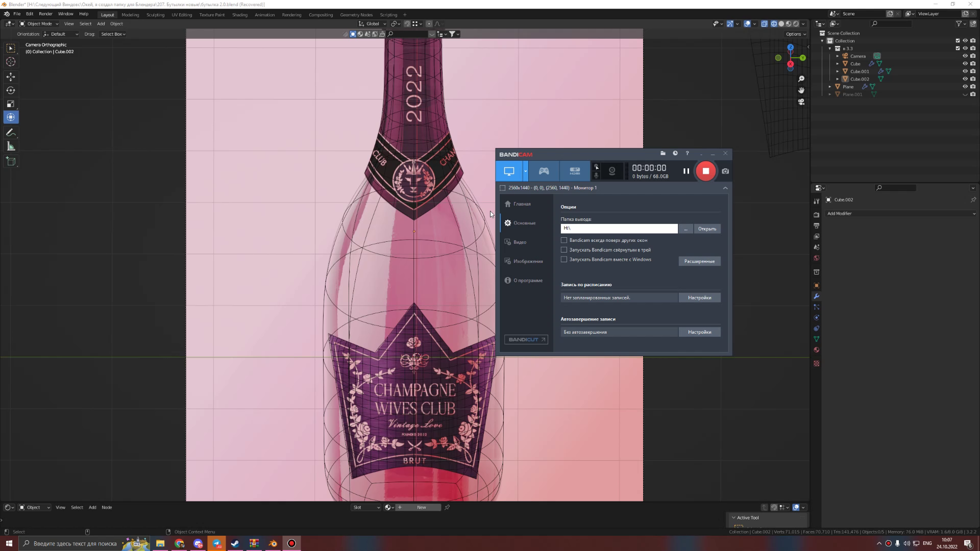The width and height of the screenshot is (980, 551).
Task: Enable 'Bandicam always on top' checkbox
Action: [563, 240]
